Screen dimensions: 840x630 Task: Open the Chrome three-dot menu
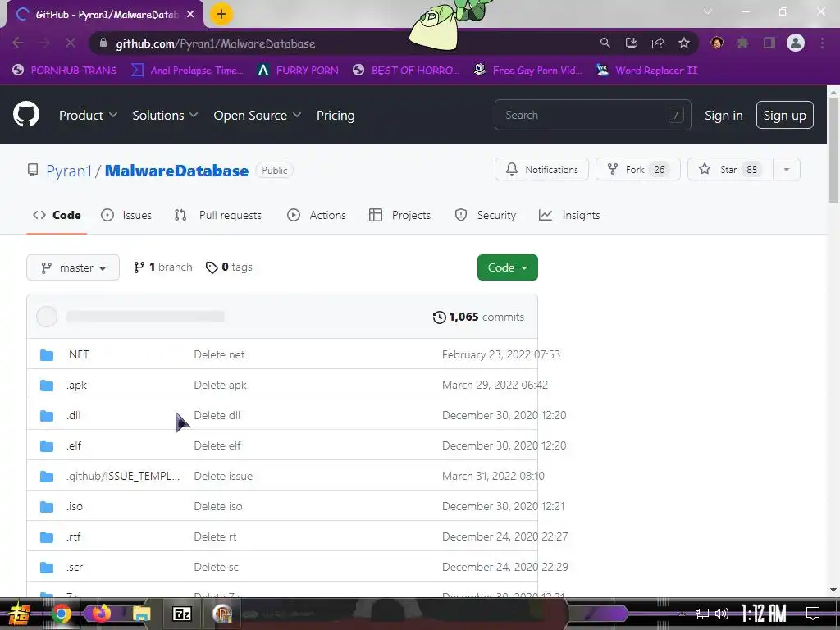point(822,43)
